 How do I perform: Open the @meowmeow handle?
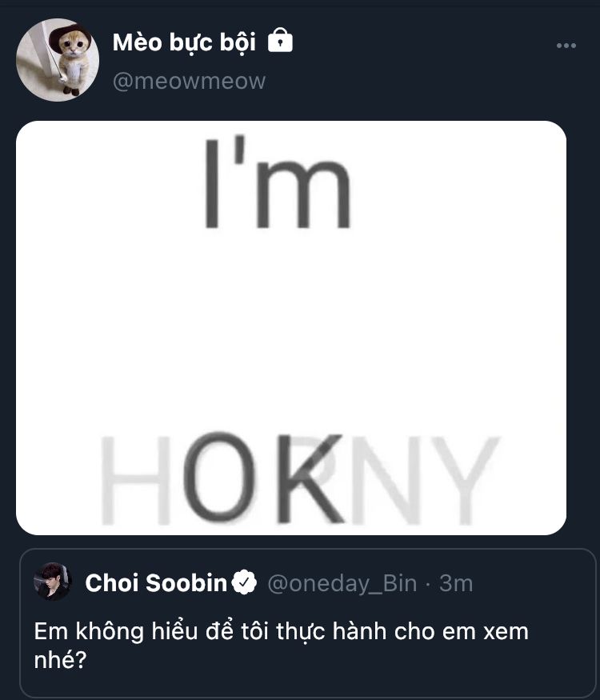point(189,81)
